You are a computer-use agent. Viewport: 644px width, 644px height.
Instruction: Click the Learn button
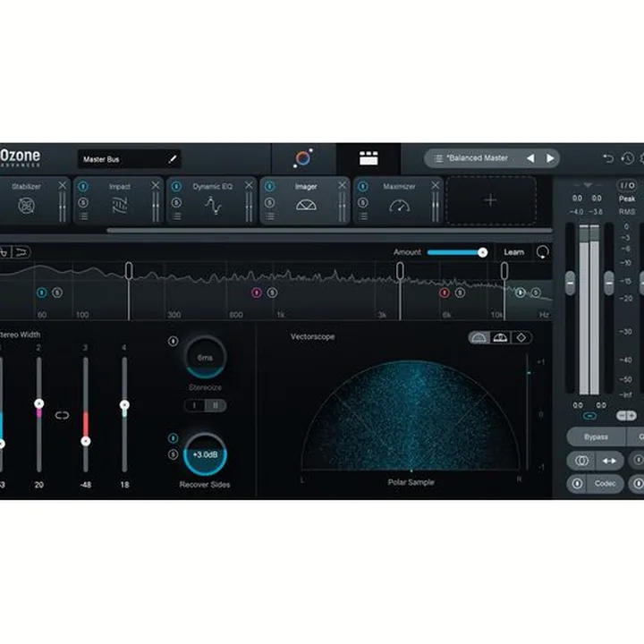[x=513, y=252]
